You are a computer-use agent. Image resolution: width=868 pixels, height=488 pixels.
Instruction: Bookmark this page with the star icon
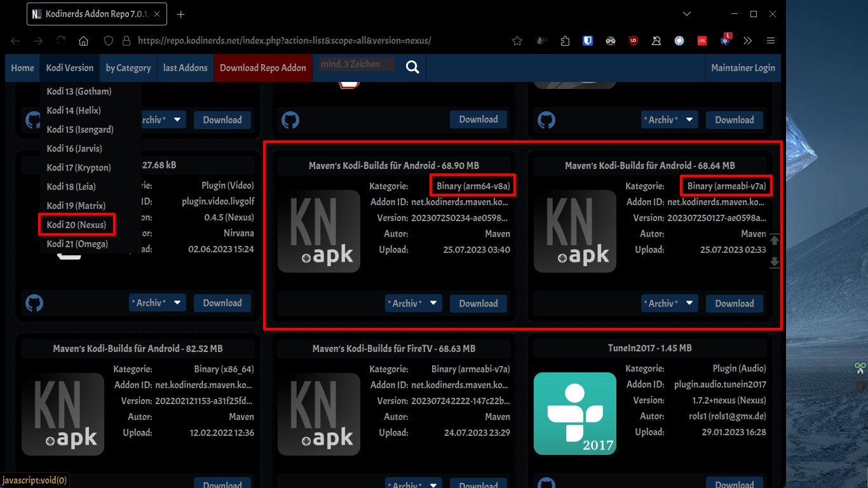[517, 41]
